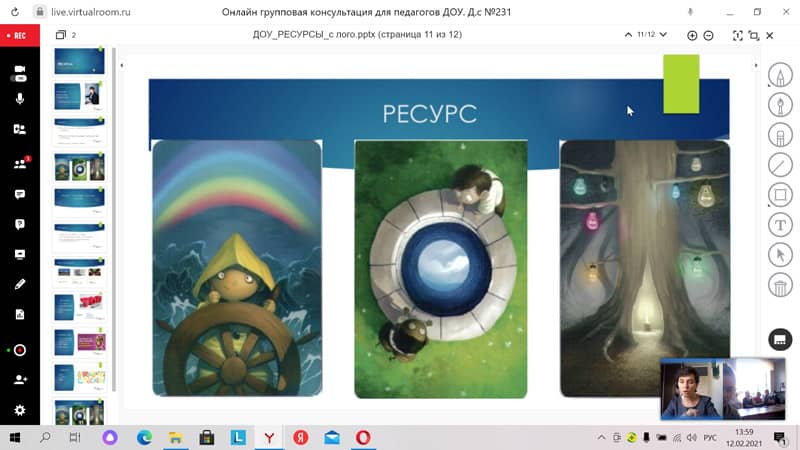The image size is (800, 450).
Task: Open the whiteboard panel black round button
Action: 780,340
